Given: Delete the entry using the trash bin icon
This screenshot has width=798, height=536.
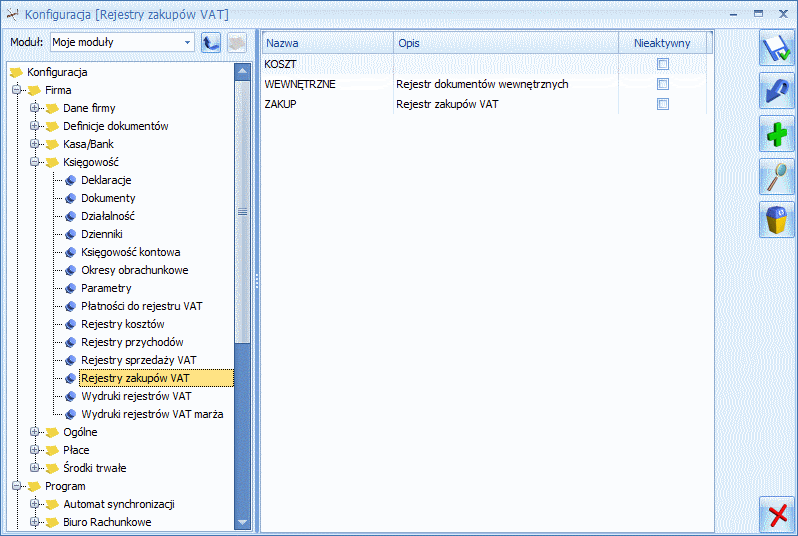Looking at the screenshot, I should pyautogui.click(x=777, y=219).
